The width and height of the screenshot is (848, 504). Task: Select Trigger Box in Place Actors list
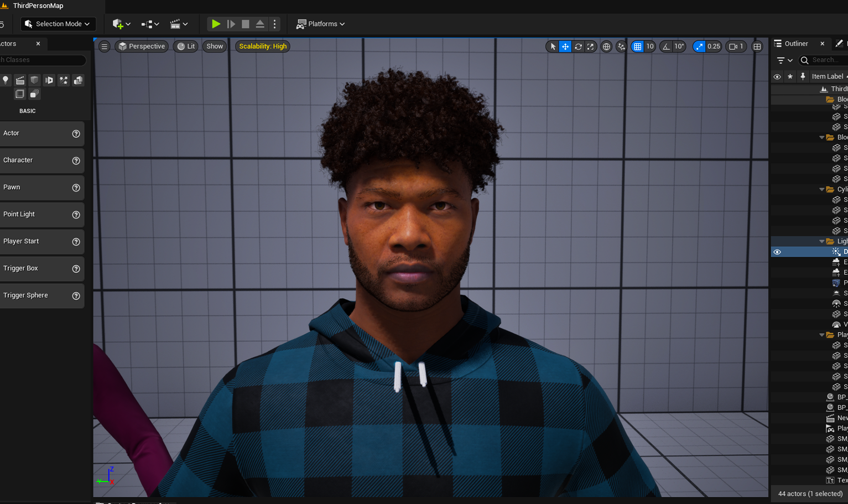click(42, 269)
